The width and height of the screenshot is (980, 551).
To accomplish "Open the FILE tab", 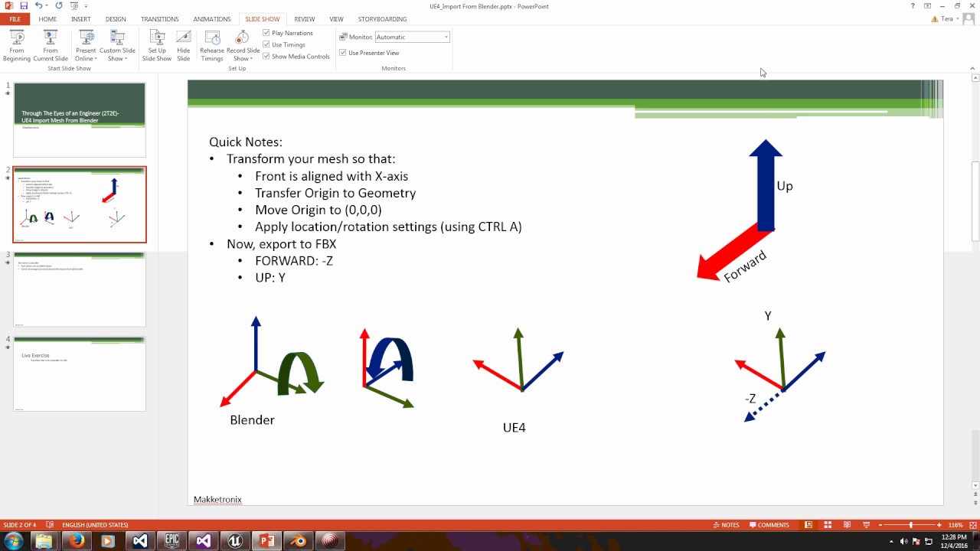I will coord(15,19).
